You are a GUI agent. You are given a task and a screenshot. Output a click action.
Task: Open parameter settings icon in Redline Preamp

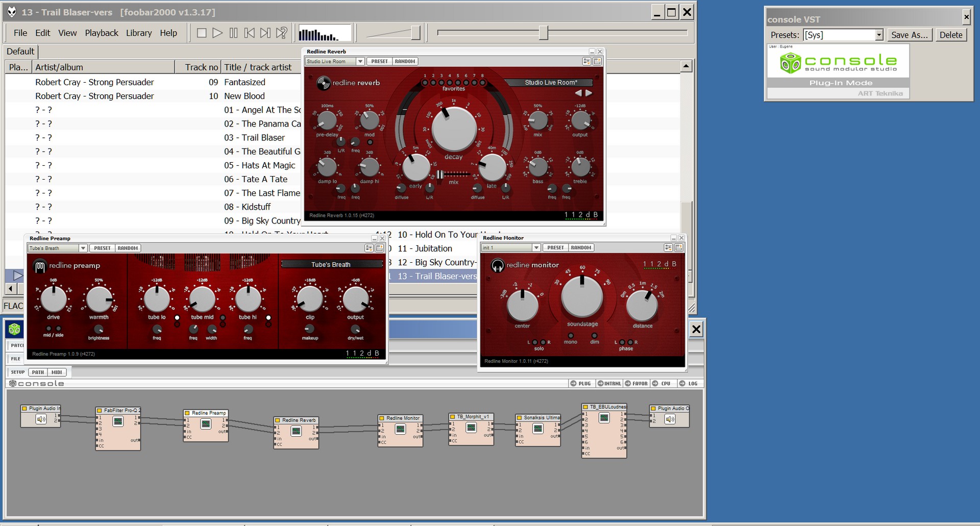click(x=369, y=248)
